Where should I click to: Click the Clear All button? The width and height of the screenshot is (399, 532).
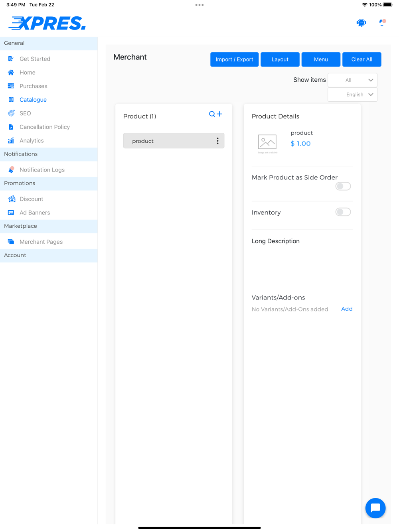click(x=361, y=59)
